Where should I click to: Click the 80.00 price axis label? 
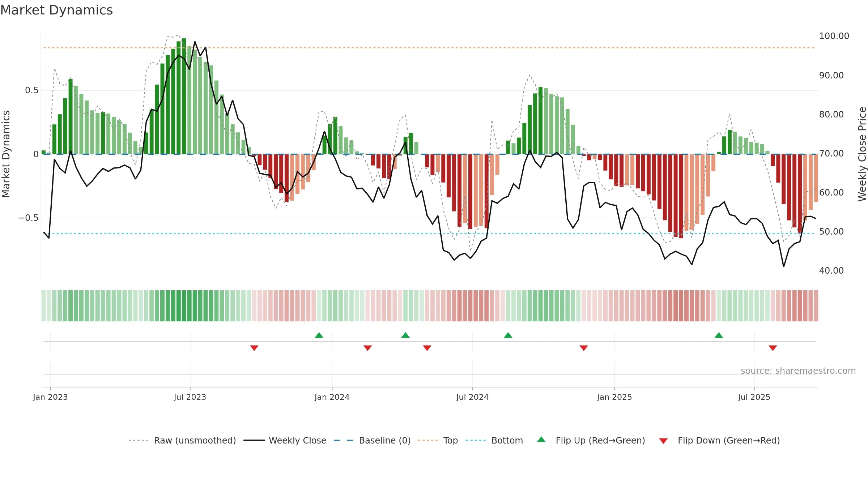click(x=831, y=115)
